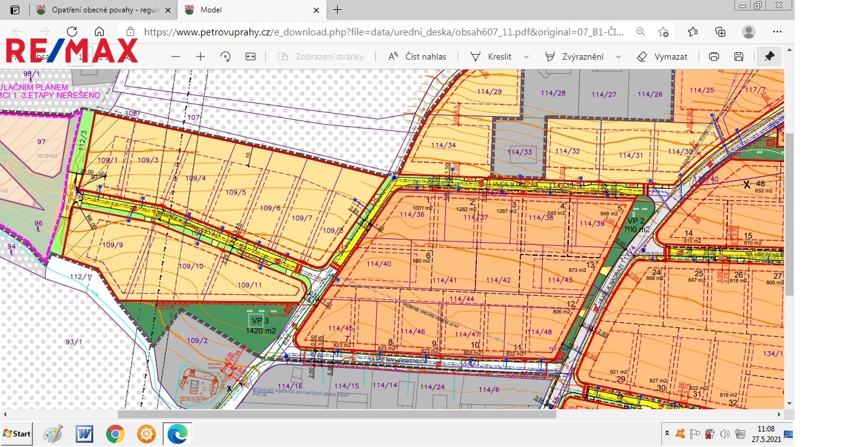
Task: Click the fit to width icon
Action: [x=250, y=56]
